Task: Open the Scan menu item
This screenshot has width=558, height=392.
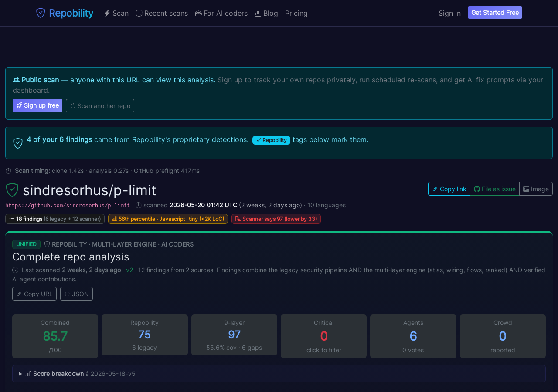Action: point(116,13)
